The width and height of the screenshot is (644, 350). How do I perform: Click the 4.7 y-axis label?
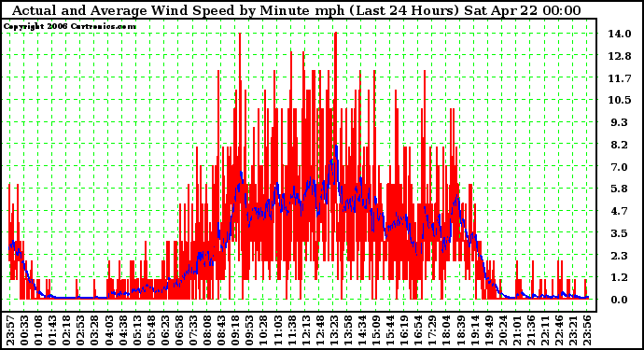tap(620, 211)
